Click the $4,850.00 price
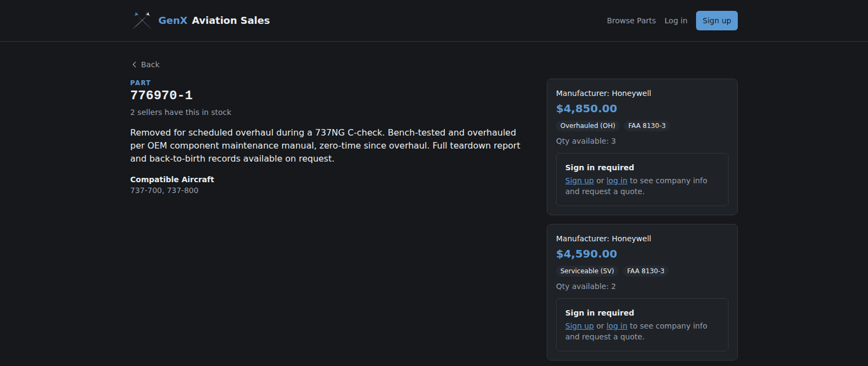Image resolution: width=868 pixels, height=366 pixels. pyautogui.click(x=586, y=108)
